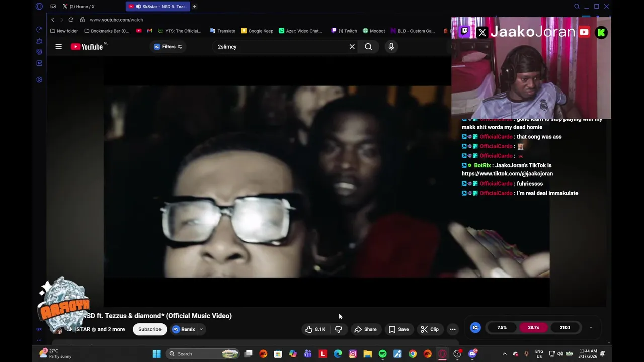This screenshot has height=362, width=644.
Task: Open the Windows Start menu
Action: coord(156,354)
